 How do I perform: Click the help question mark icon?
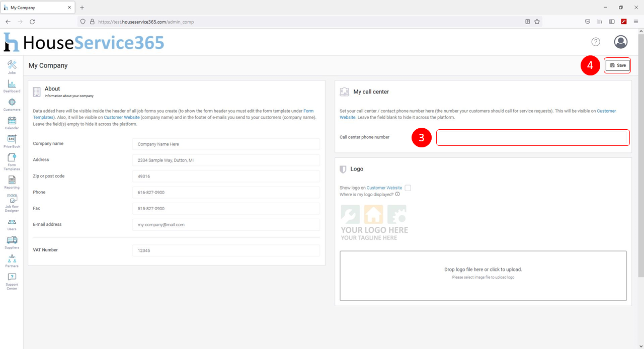(x=596, y=42)
